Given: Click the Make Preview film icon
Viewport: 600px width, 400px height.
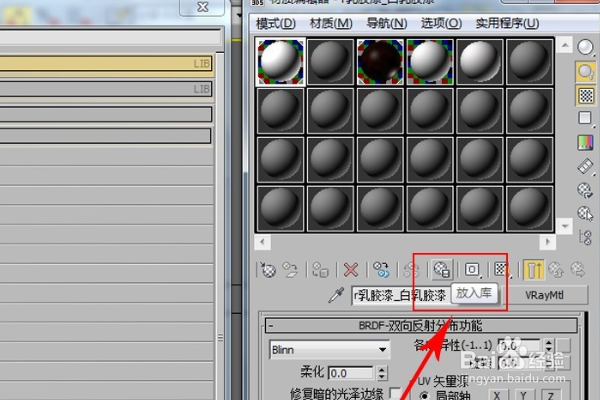Looking at the screenshot, I should point(585,166).
